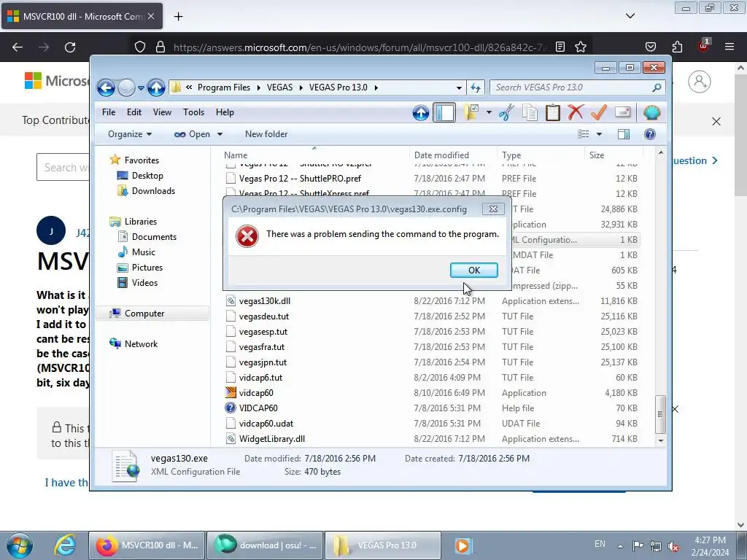
Task: Click the Open button in Explorer toolbar
Action: pyautogui.click(x=193, y=134)
